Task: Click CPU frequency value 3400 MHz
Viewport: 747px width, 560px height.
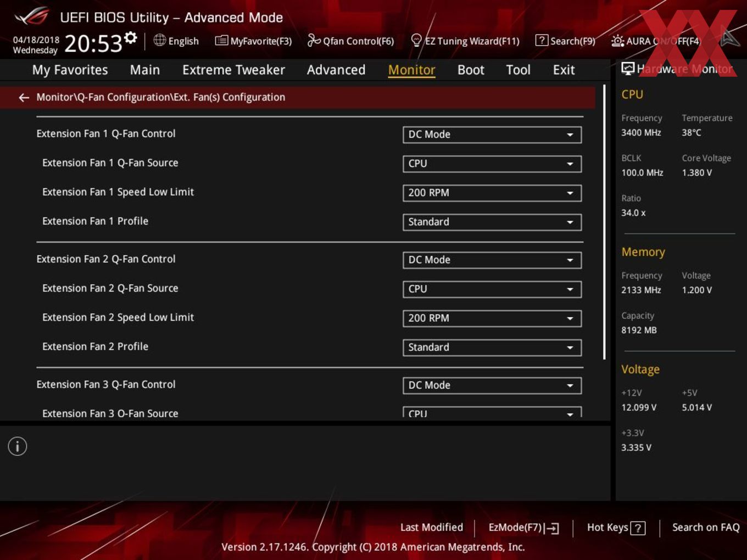Action: (x=641, y=132)
